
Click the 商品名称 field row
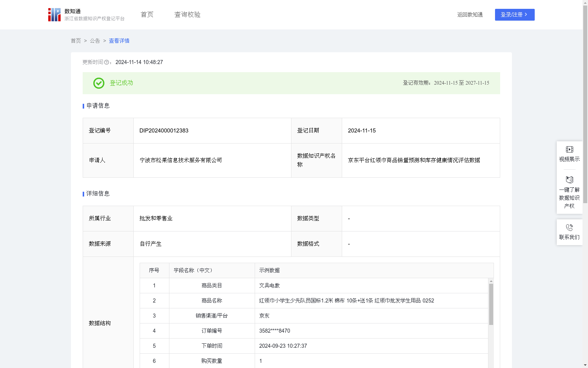314,301
